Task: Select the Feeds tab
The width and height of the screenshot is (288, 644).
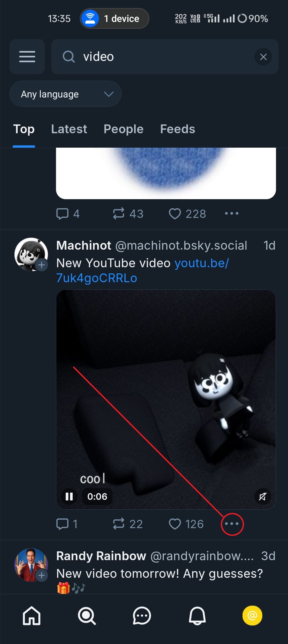Action: pos(178,129)
